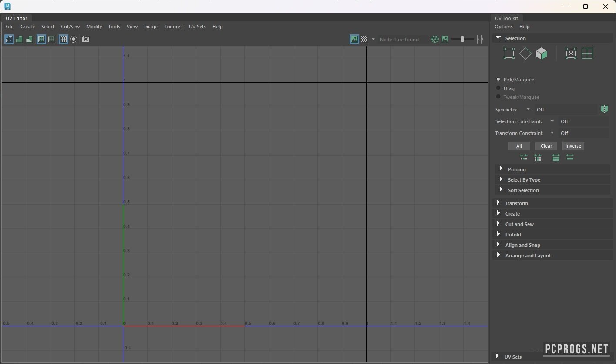
Task: Click the 3D cube shell selection icon
Action: [x=541, y=54]
